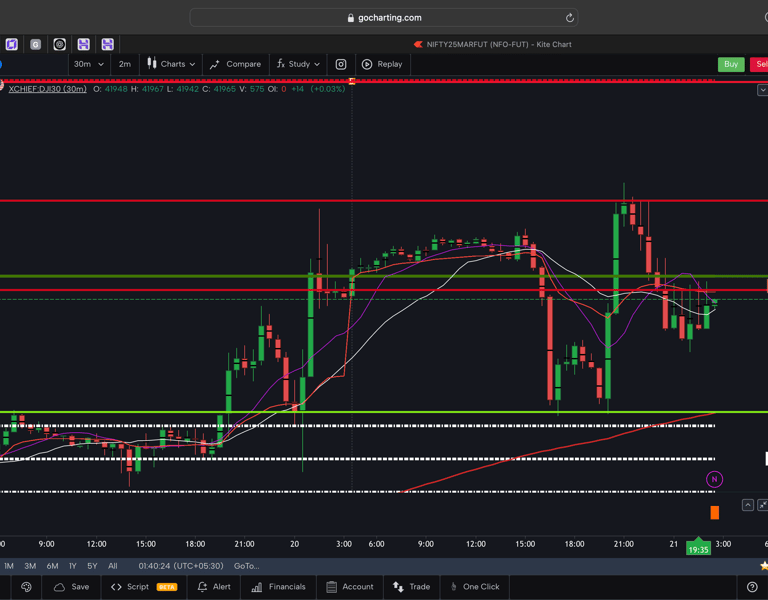Open the Financials panel
Image resolution: width=768 pixels, height=600 pixels.
(278, 587)
